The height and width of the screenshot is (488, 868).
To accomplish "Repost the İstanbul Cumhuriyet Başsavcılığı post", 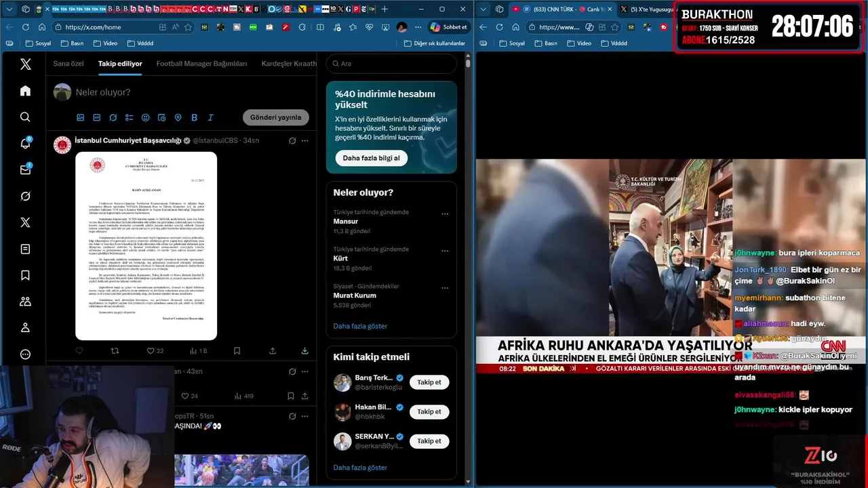I will click(115, 351).
